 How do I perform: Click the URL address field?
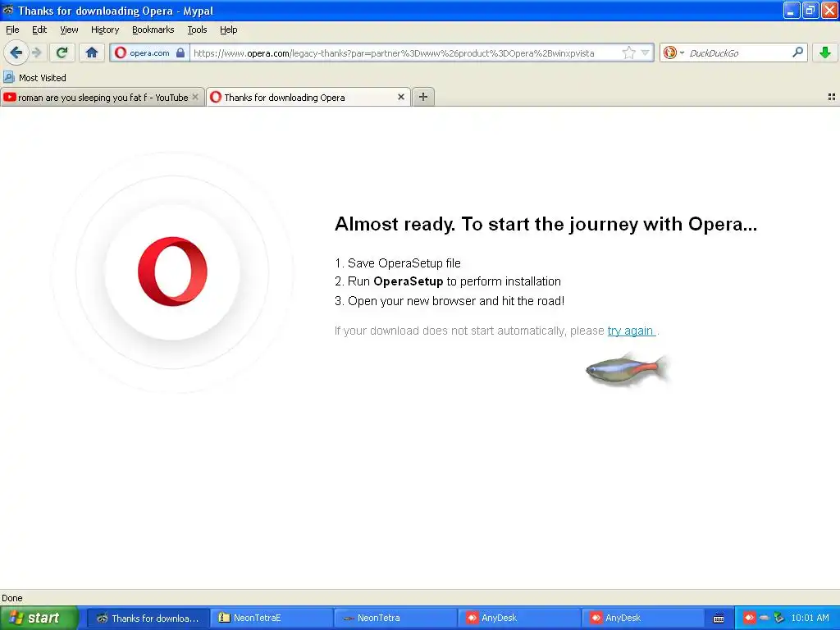point(405,53)
